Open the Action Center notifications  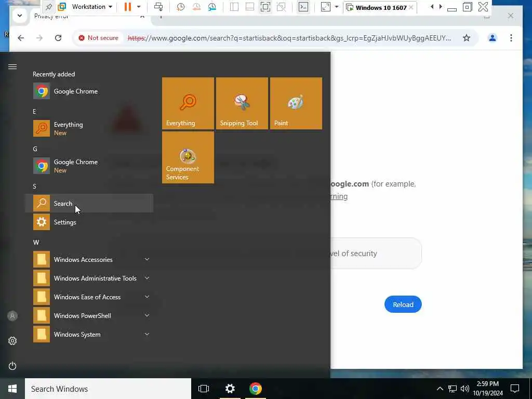tap(515, 389)
